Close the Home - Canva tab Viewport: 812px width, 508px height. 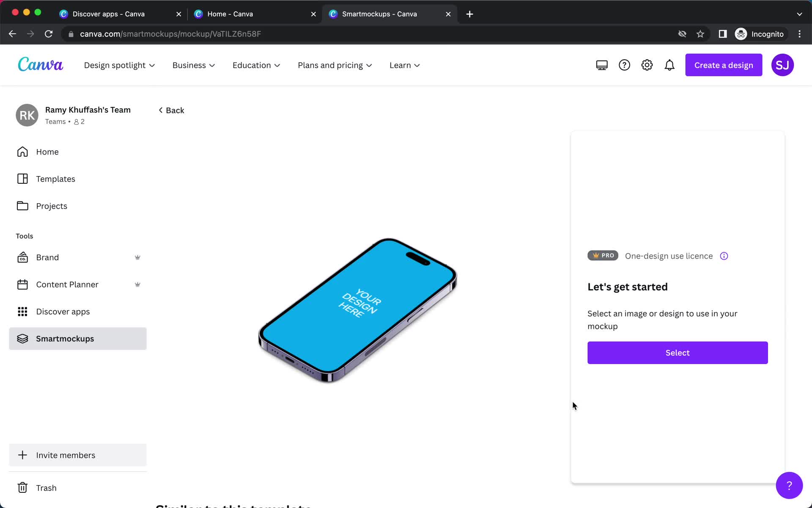313,14
